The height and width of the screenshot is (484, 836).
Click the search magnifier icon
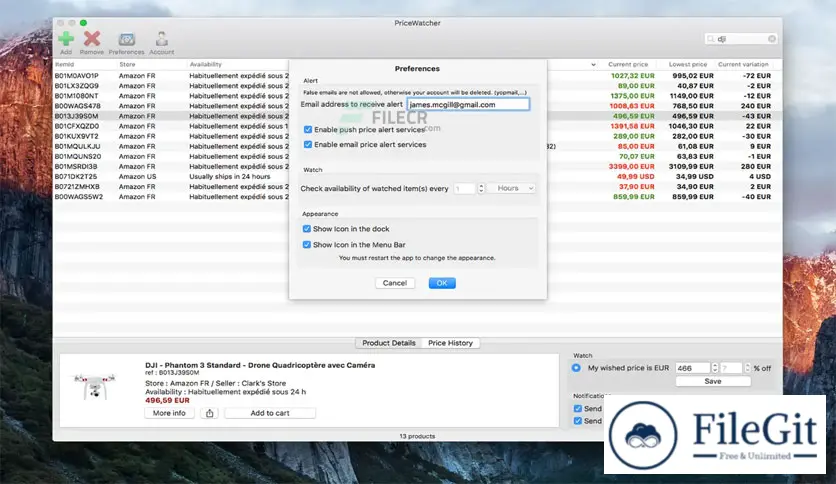[x=711, y=39]
